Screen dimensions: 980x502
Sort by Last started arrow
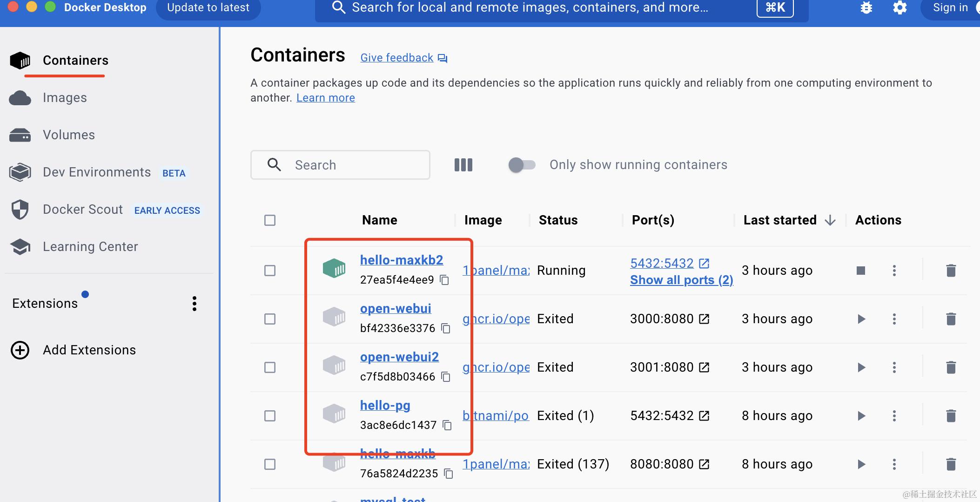click(830, 220)
